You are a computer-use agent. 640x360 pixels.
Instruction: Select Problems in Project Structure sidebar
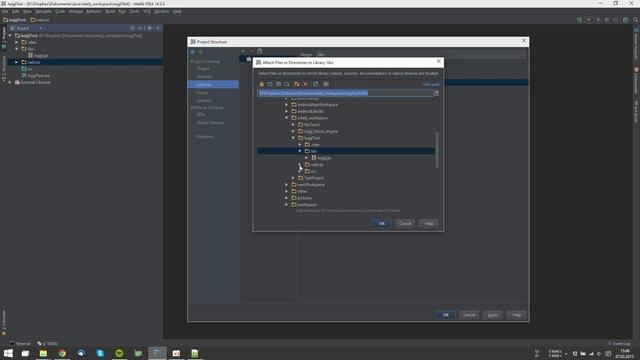click(x=205, y=137)
